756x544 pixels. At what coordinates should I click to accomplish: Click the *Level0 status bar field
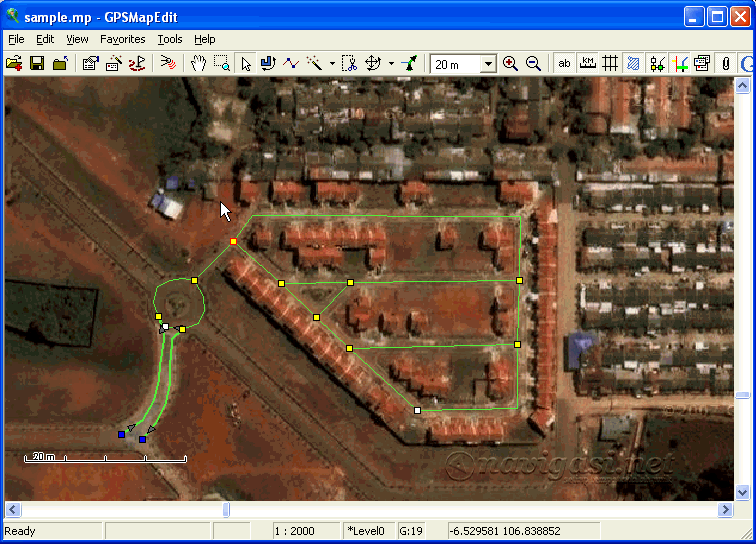point(368,531)
